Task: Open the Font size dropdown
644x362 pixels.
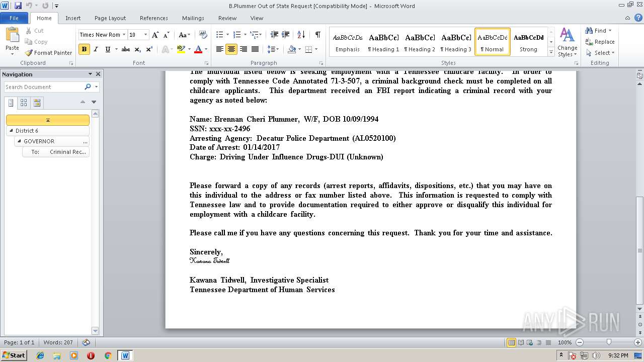Action: pyautogui.click(x=146, y=35)
